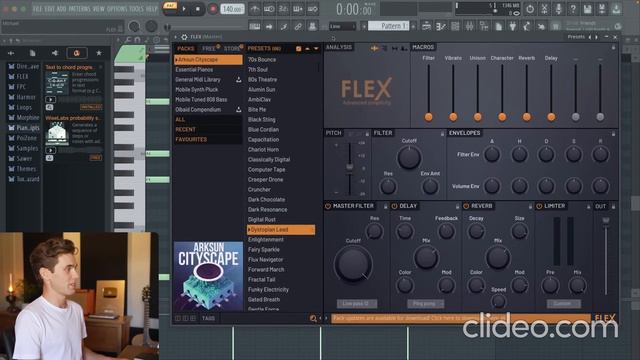Toggle the Limiter power button

point(539,207)
